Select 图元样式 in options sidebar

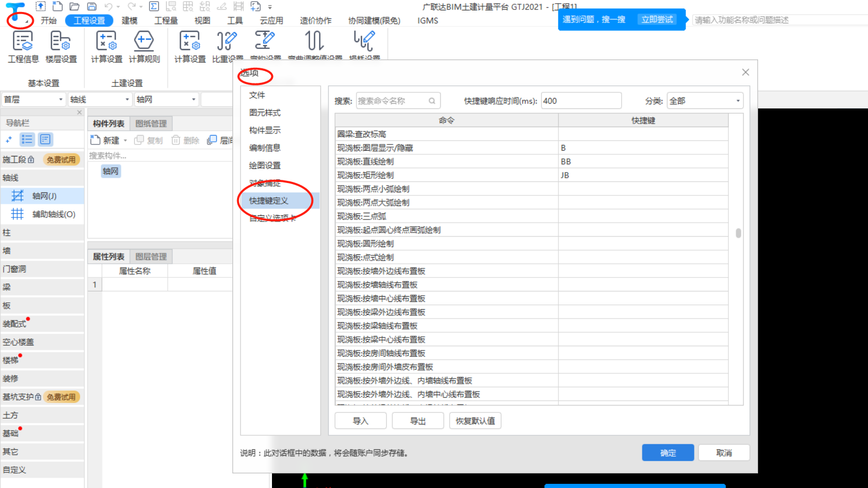pyautogui.click(x=265, y=113)
